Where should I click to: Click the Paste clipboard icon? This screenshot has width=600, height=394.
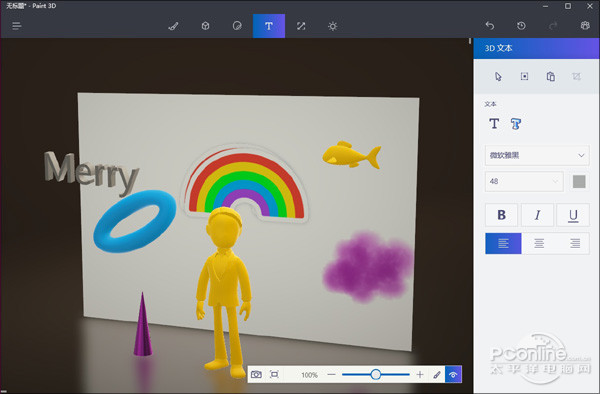click(x=551, y=77)
